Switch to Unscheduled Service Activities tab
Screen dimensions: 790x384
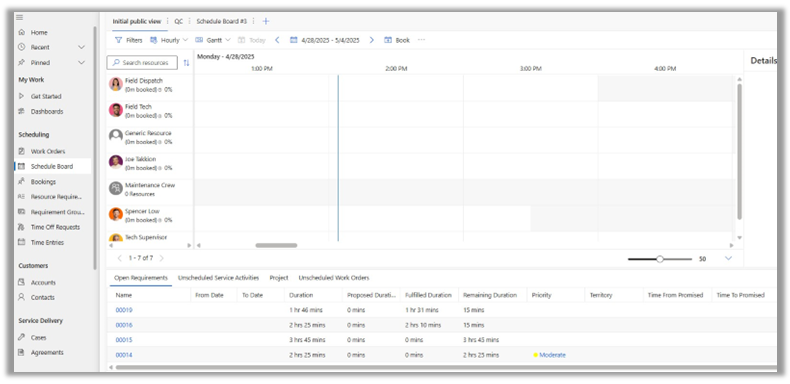coord(218,278)
